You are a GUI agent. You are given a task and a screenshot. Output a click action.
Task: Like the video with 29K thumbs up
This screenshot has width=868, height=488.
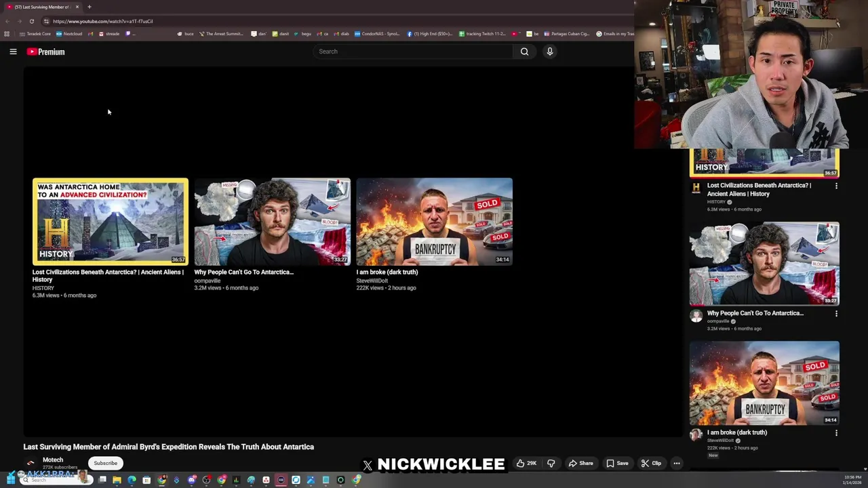(x=526, y=464)
